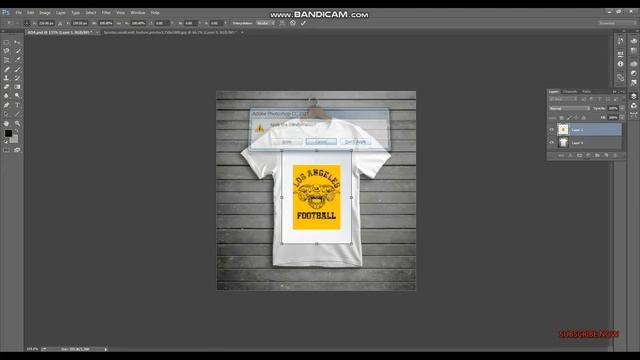Screen dimensions: 640x360
Task: Open the History panel icon in dock
Action: point(620,41)
